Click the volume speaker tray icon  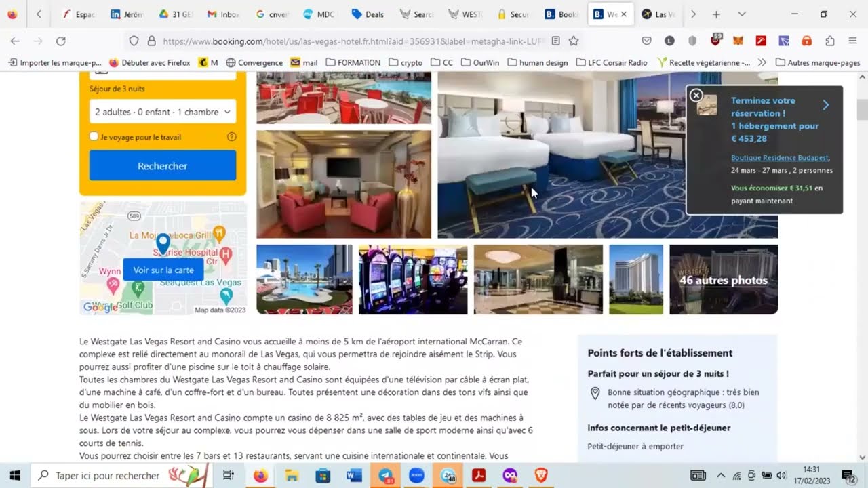tap(781, 475)
